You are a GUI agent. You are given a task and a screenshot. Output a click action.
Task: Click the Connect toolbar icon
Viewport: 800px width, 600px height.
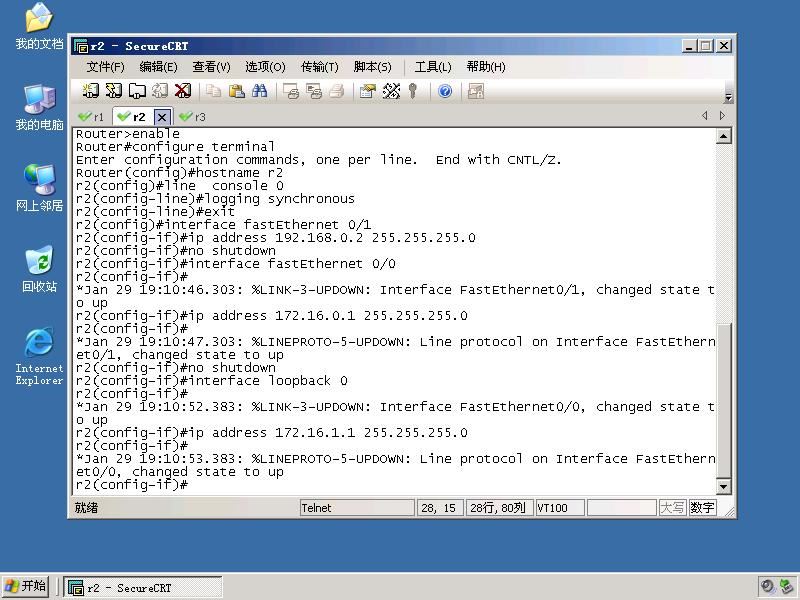tap(90, 91)
